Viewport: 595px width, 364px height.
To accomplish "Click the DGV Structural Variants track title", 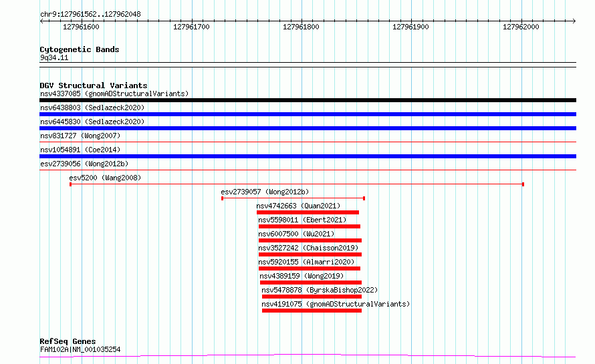I will pyautogui.click(x=94, y=85).
